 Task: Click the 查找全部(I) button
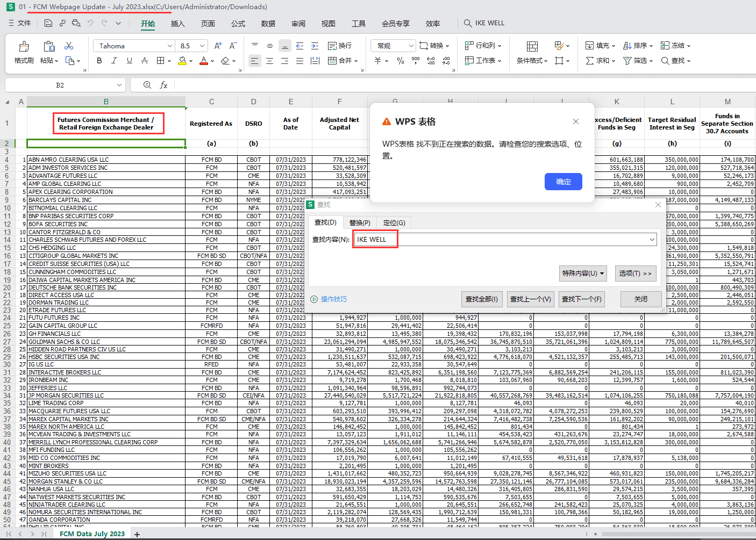tap(482, 299)
